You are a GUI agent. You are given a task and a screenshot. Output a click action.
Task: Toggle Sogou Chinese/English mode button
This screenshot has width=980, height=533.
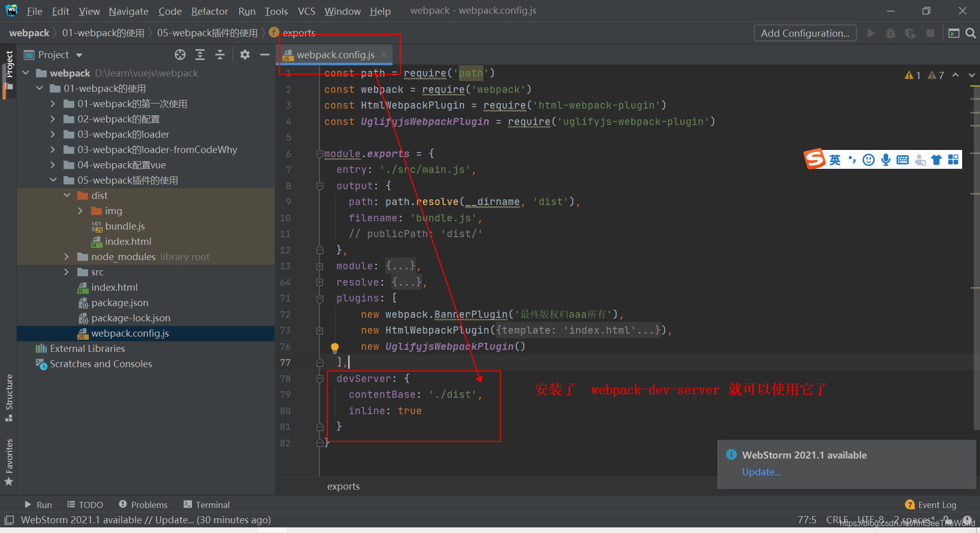click(835, 160)
